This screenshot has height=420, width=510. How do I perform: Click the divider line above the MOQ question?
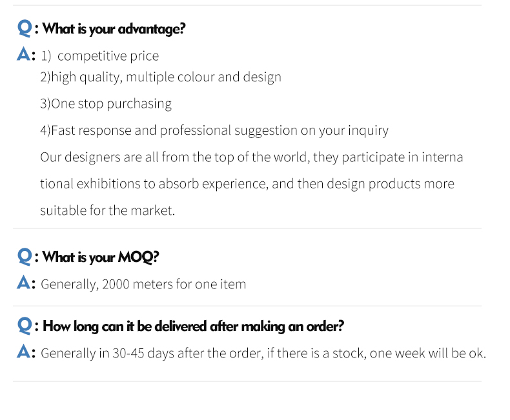point(247,228)
